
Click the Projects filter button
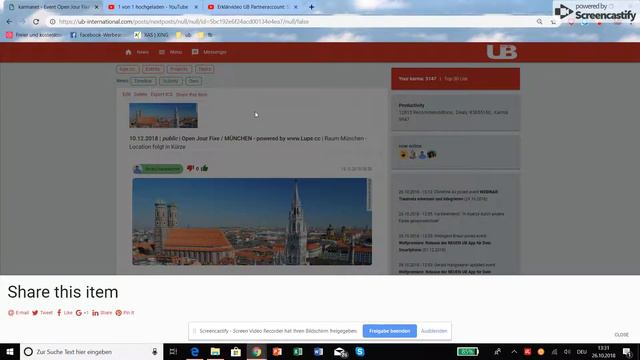179,69
